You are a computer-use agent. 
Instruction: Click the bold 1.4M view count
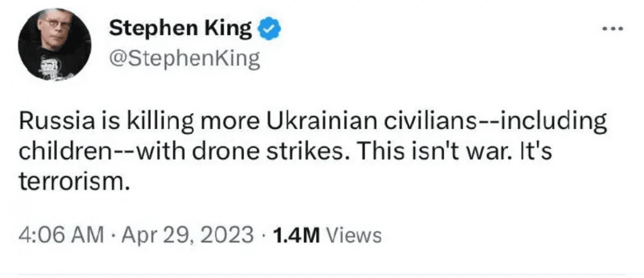click(x=296, y=235)
